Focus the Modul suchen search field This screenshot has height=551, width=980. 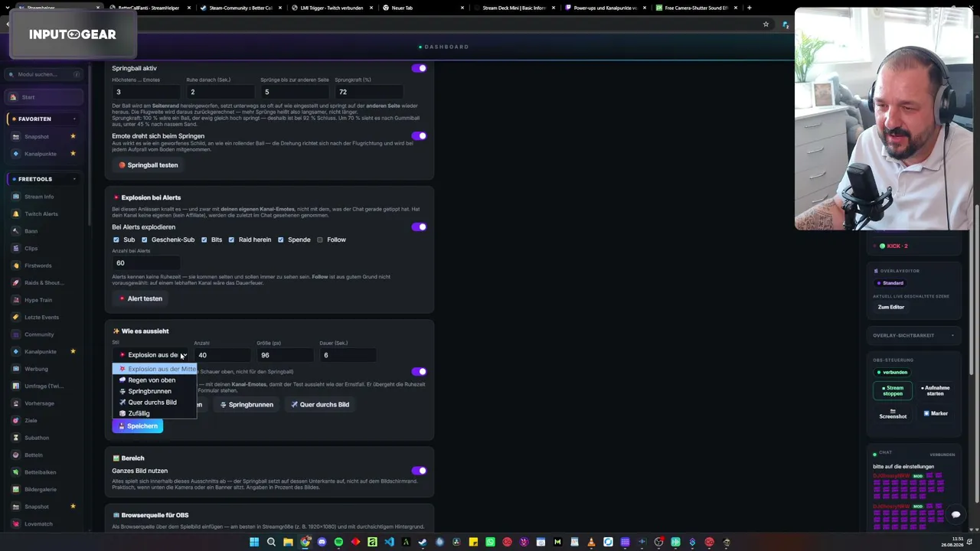(44, 74)
